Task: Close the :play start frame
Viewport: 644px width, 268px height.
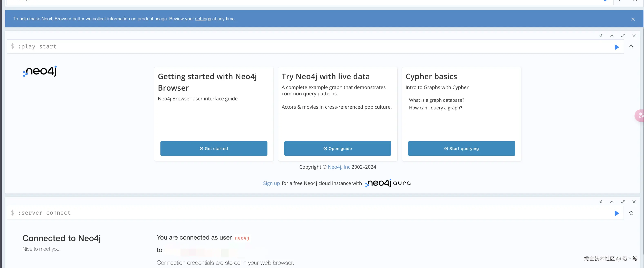Action: point(634,36)
